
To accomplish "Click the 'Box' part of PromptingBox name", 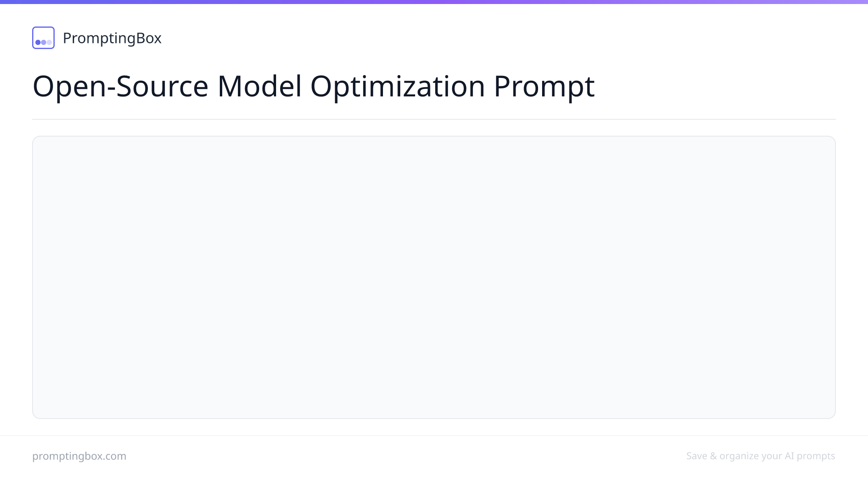I will 149,38.
